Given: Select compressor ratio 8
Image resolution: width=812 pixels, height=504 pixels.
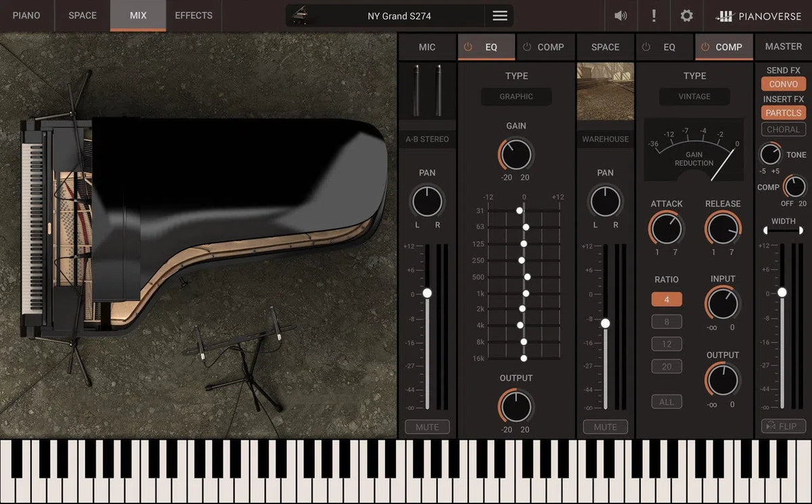Looking at the screenshot, I should click(666, 321).
